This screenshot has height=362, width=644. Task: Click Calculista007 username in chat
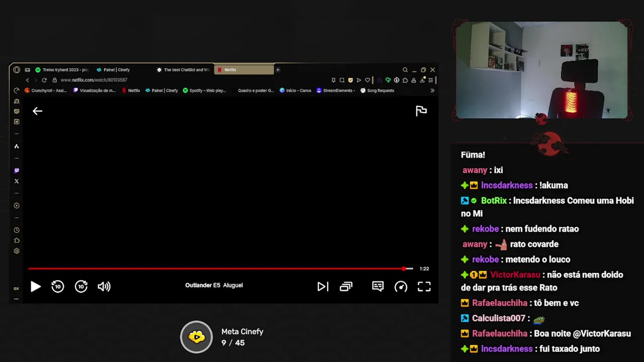point(499,318)
